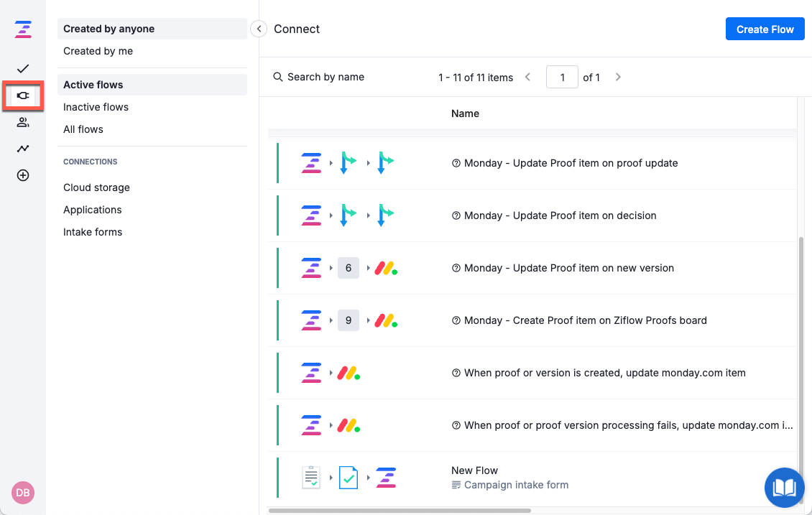Select the Created by me filter
812x515 pixels.
pyautogui.click(x=98, y=51)
